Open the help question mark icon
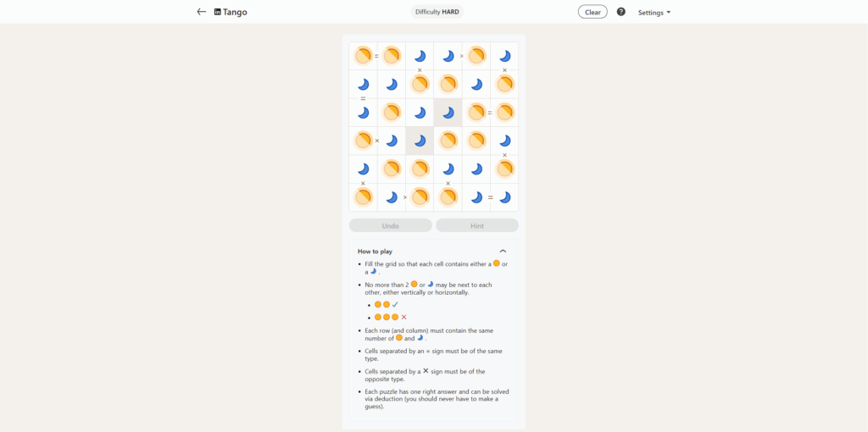Screen dimensions: 868x432 coord(620,12)
